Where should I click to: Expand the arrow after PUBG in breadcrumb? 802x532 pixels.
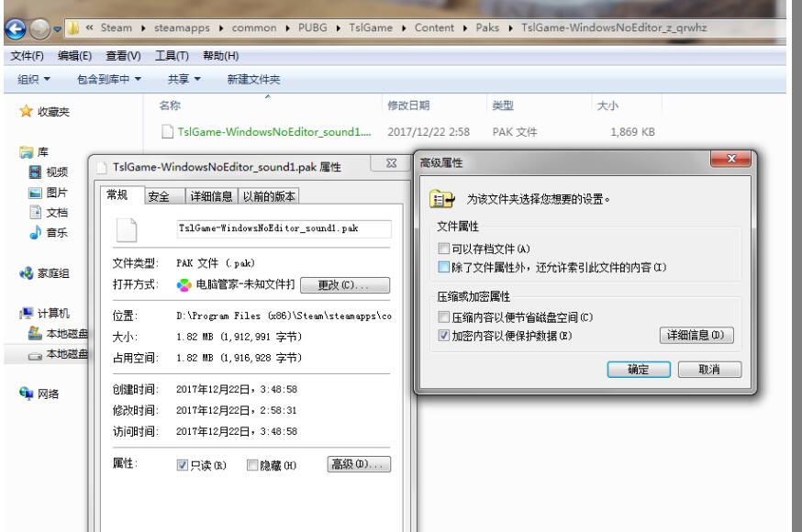pyautogui.click(x=338, y=28)
